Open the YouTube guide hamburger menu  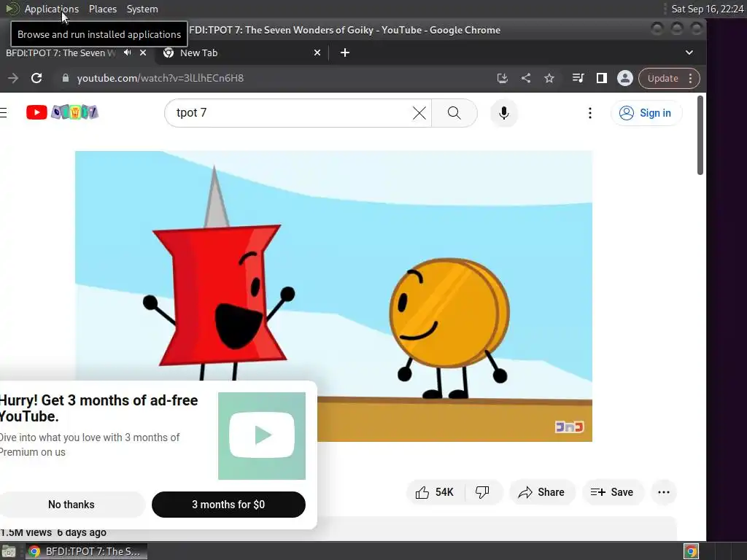coord(4,112)
